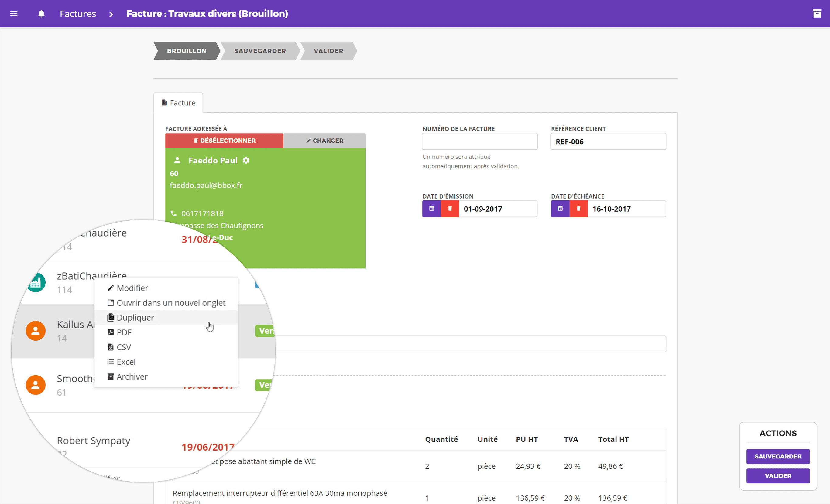Clear the Date d'échéance with trash icon
This screenshot has height=504, width=830.
578,209
